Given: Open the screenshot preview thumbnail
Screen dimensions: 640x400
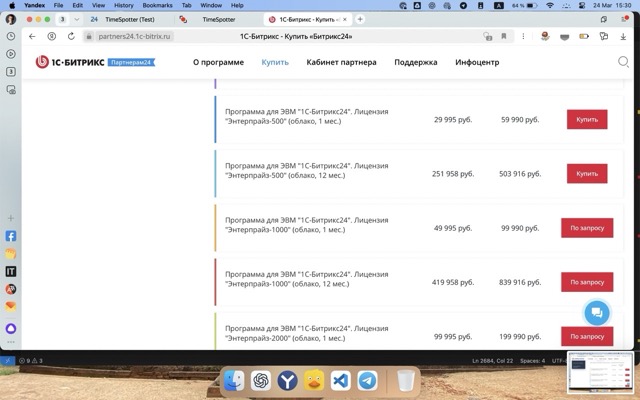Looking at the screenshot, I should point(600,374).
